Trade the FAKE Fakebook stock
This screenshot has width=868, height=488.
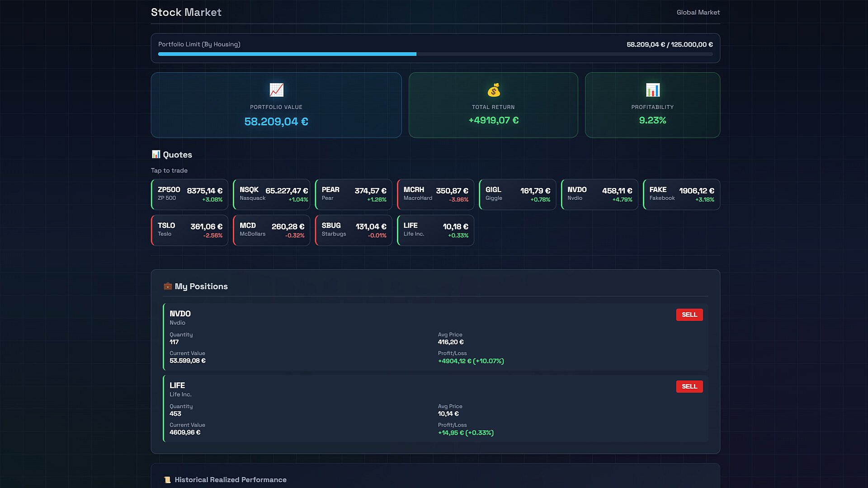pyautogui.click(x=681, y=194)
